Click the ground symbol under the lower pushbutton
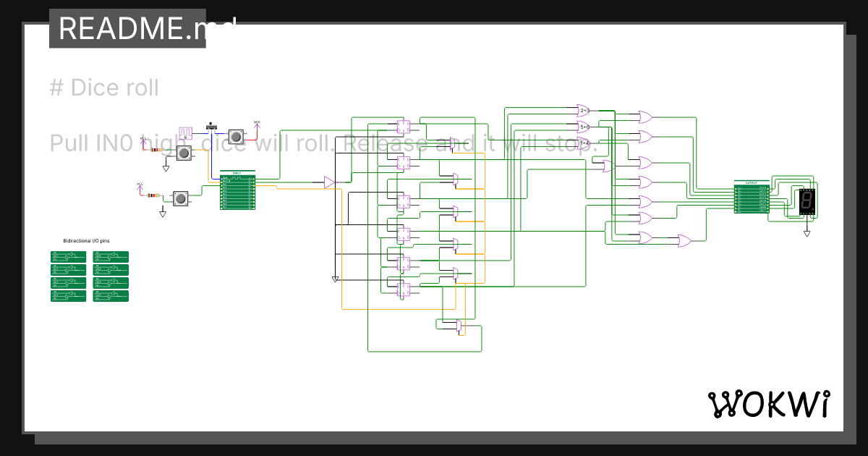 tap(163, 211)
